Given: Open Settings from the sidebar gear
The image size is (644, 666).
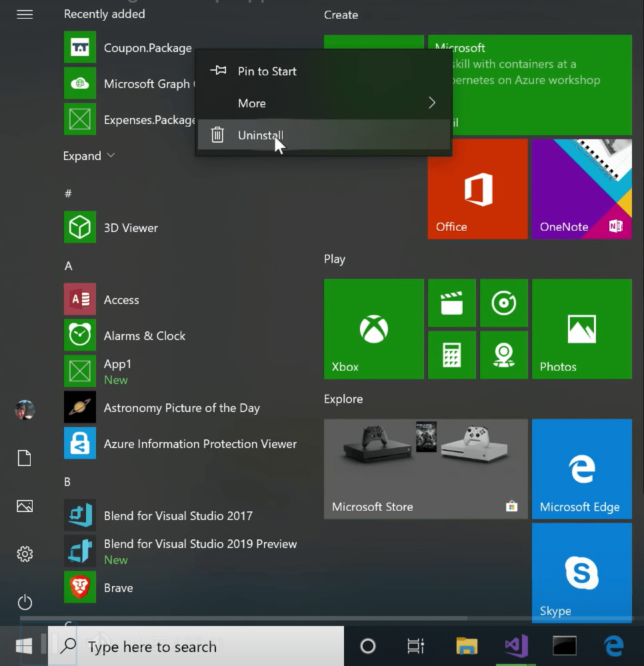Looking at the screenshot, I should coord(25,553).
